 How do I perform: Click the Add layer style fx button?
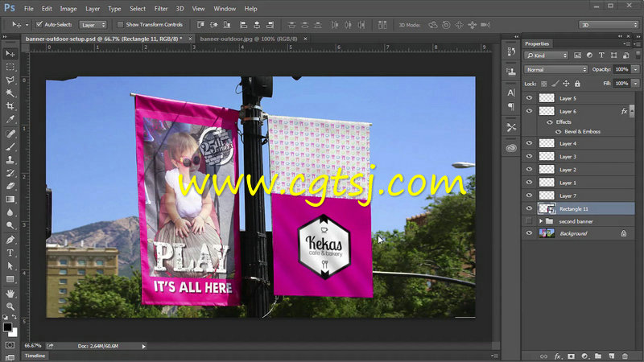pos(557,356)
